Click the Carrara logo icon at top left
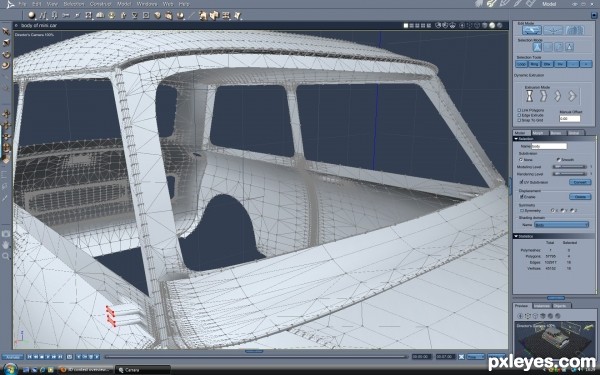The height and width of the screenshot is (375, 600). pos(10,4)
